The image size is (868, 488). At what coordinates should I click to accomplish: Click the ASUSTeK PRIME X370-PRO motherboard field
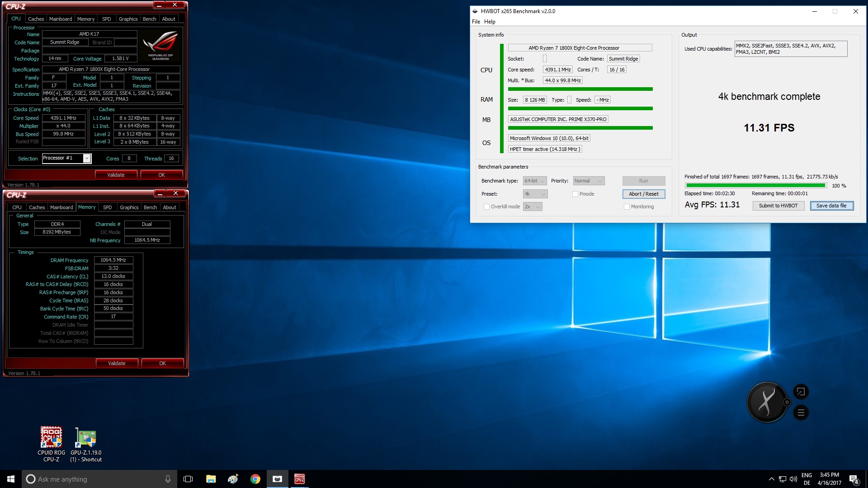click(558, 120)
